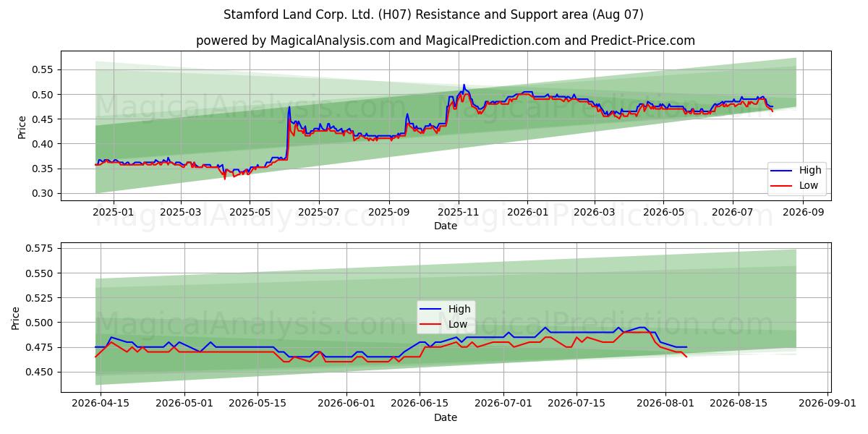
Task: Click the 'Price' axis label of bottom chart
Action: pos(17,318)
